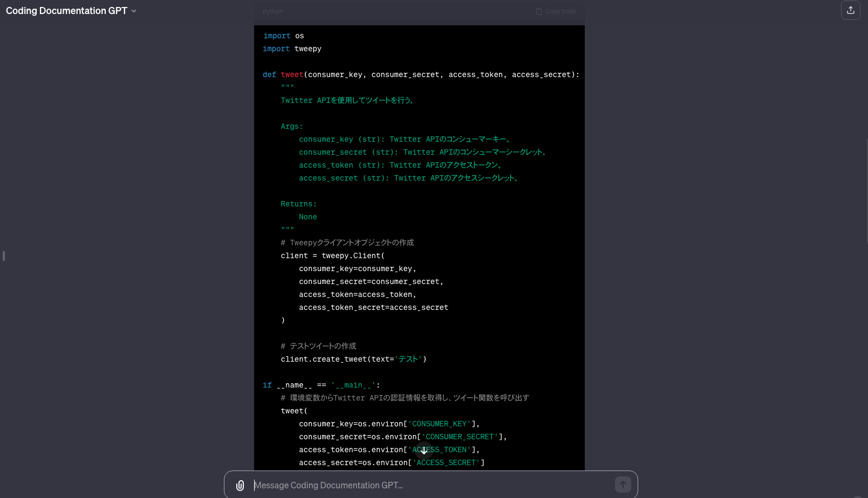Click the share chat icon

(851, 10)
